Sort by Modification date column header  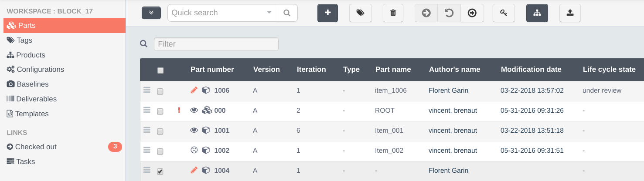531,70
